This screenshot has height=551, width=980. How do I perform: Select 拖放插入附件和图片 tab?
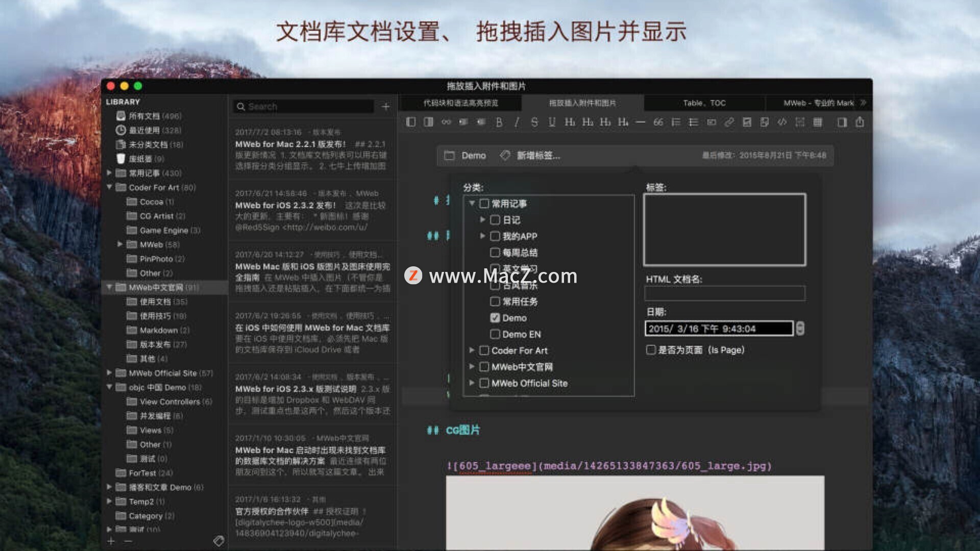(x=582, y=103)
